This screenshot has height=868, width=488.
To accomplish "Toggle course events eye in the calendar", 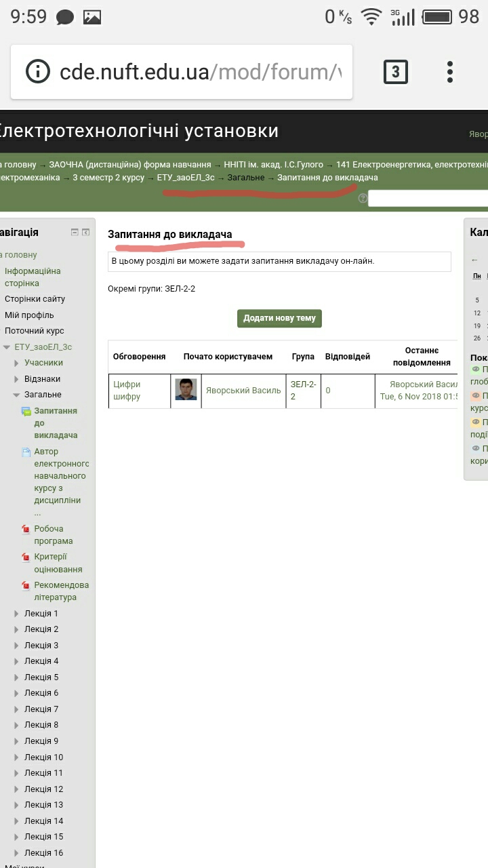I will (x=476, y=396).
